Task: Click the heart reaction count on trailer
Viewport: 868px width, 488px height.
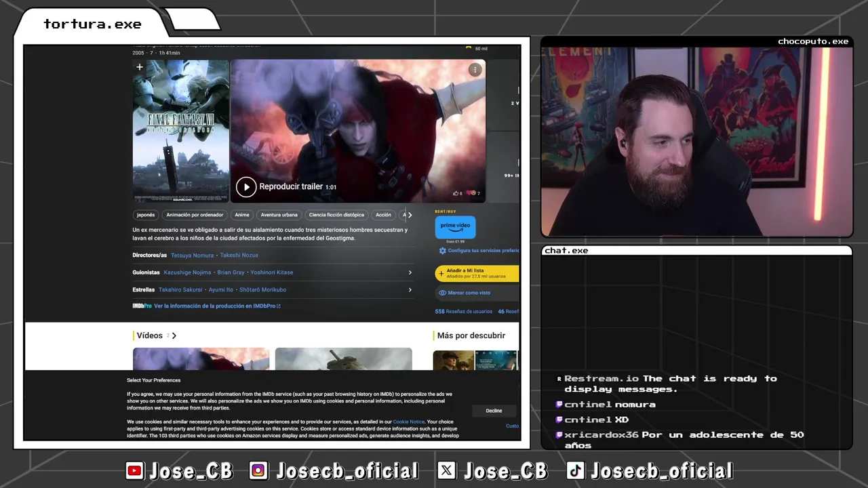Action: pos(473,193)
